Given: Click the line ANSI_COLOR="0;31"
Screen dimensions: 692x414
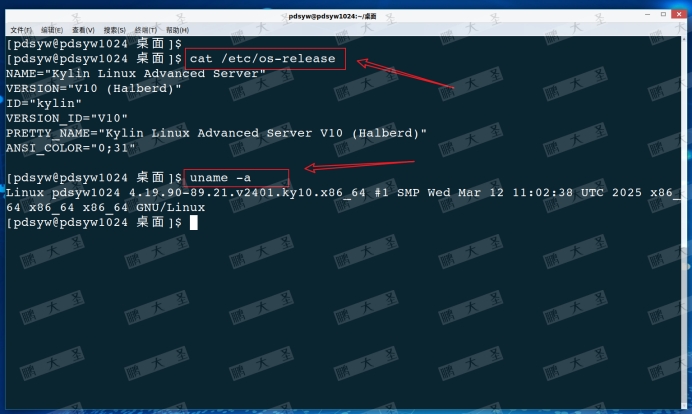Looking at the screenshot, I should tap(71, 148).
